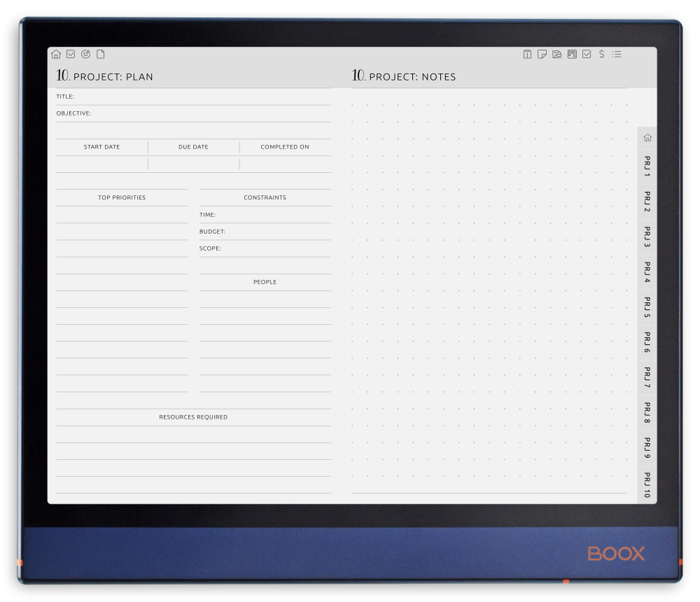Click the BUDGET line under Constraints
The width and height of the screenshot is (700, 602).
click(265, 233)
